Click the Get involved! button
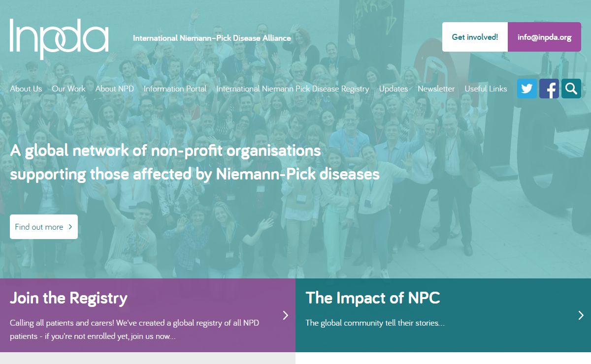This screenshot has width=591, height=364. 475,37
